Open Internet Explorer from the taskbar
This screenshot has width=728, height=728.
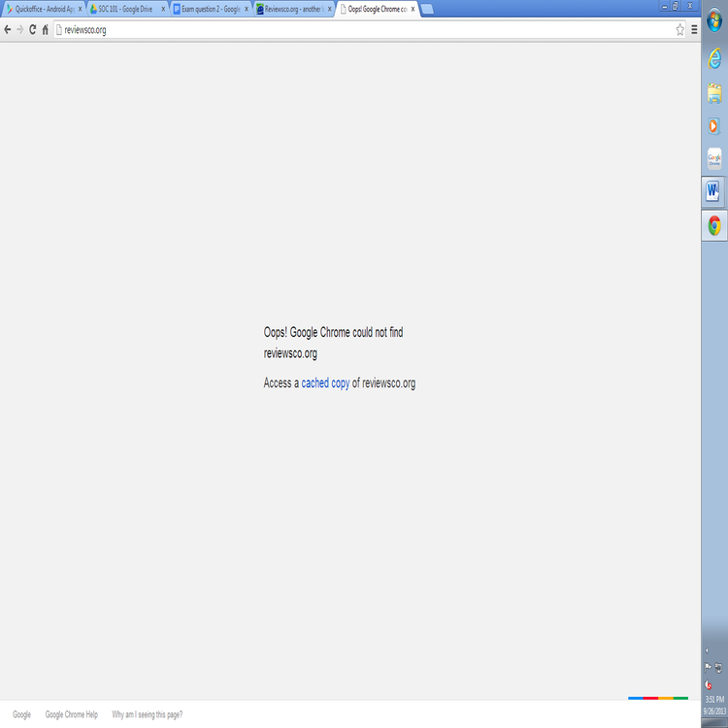click(714, 59)
